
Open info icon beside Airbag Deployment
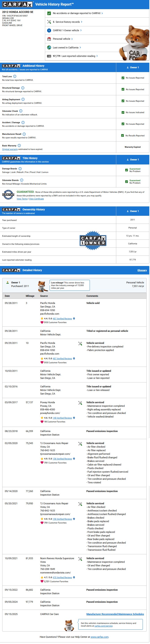pyautogui.click(x=23, y=99)
